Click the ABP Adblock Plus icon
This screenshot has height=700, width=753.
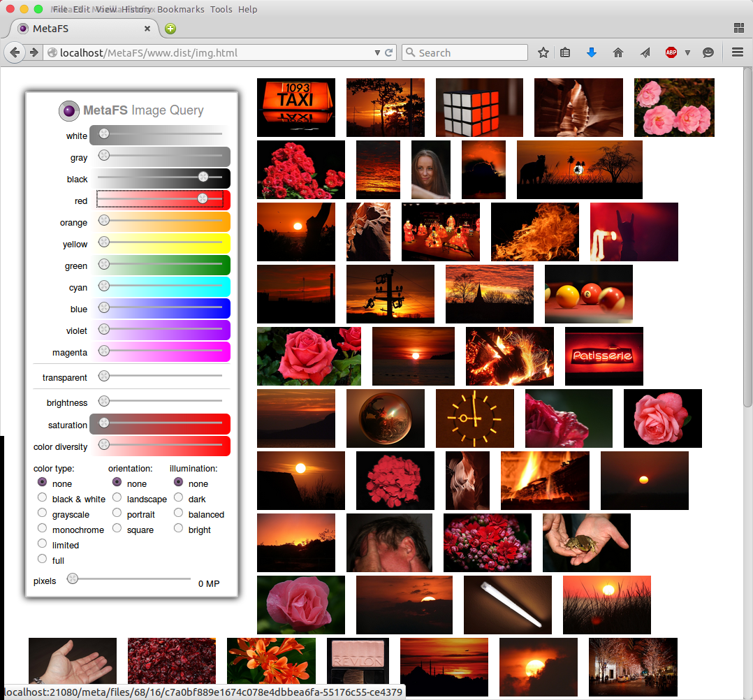pos(671,52)
